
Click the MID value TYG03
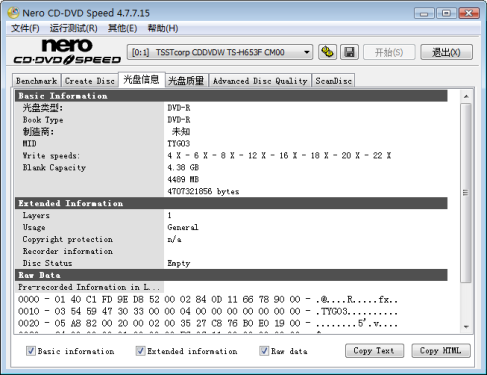point(179,144)
